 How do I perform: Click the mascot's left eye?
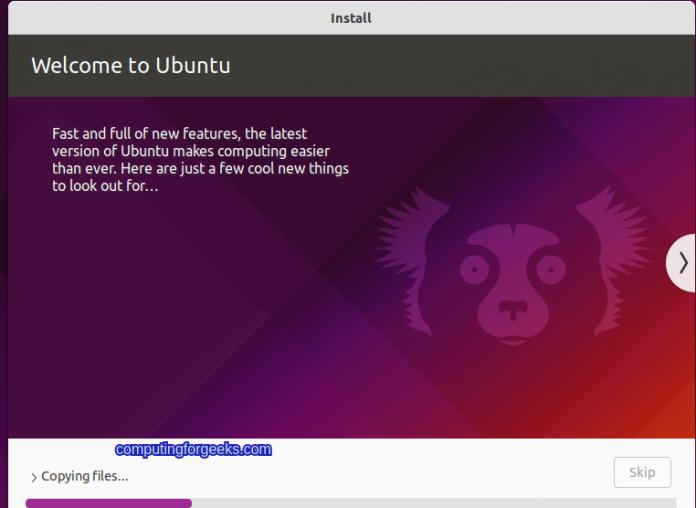[474, 270]
